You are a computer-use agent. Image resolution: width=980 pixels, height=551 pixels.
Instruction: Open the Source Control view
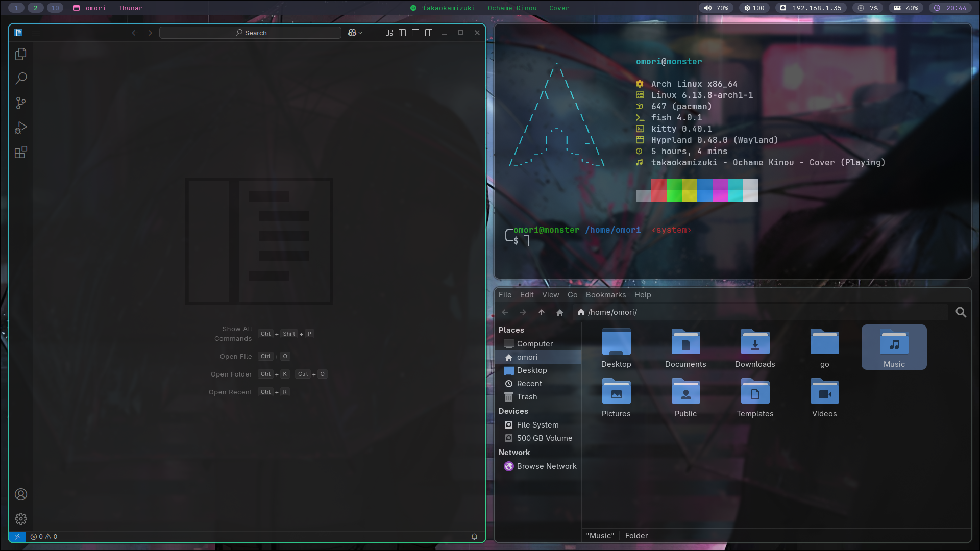tap(21, 103)
